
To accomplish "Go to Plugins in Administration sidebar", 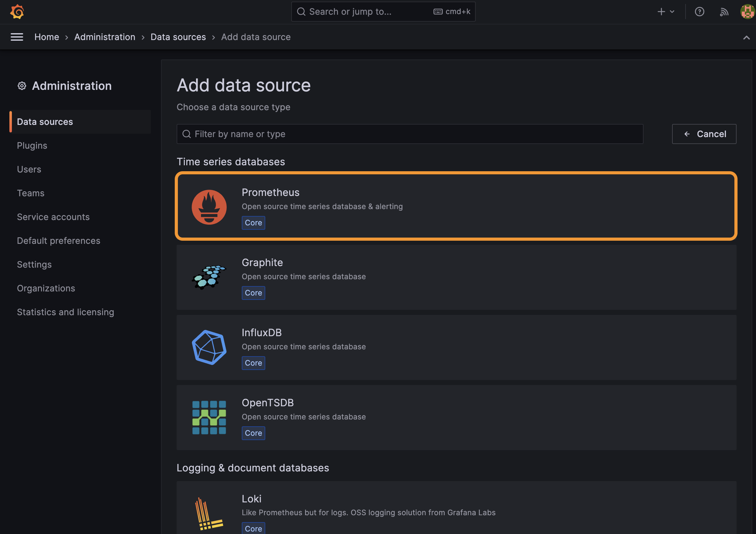I will pyautogui.click(x=32, y=146).
